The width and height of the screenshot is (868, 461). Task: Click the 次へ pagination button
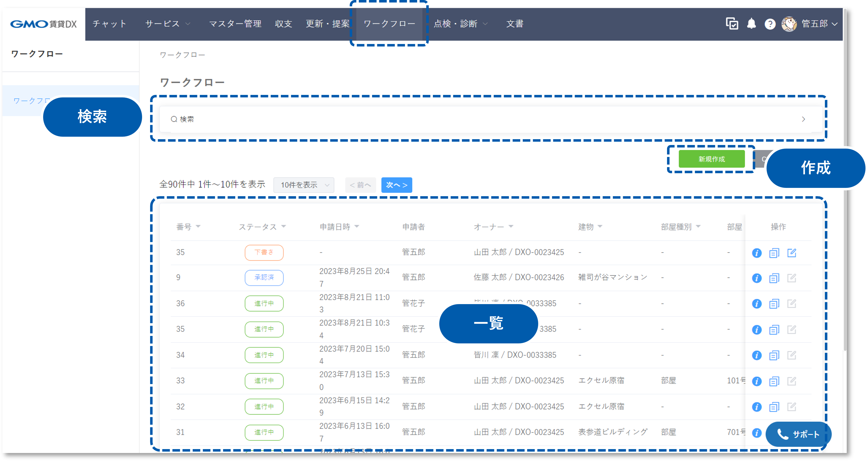tap(397, 185)
